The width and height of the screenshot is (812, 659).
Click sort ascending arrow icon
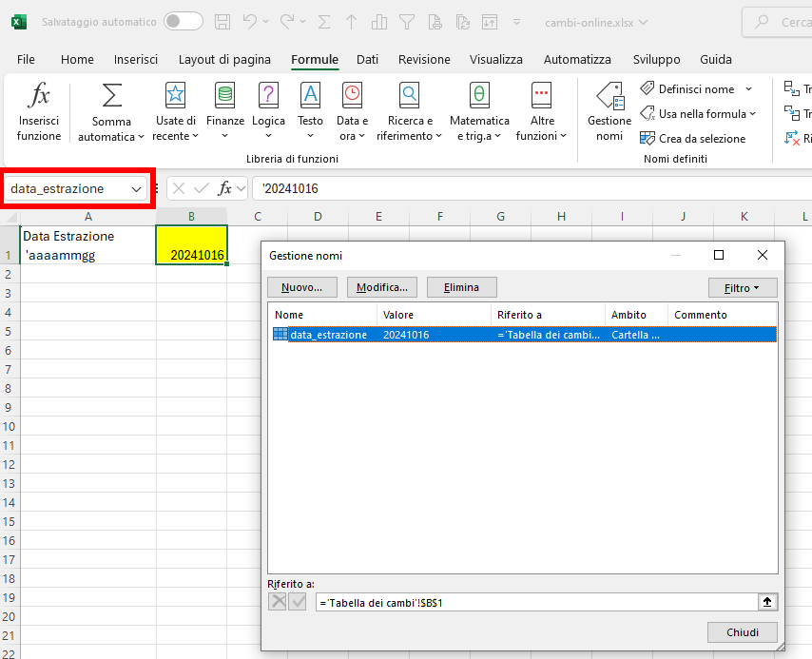(x=351, y=22)
